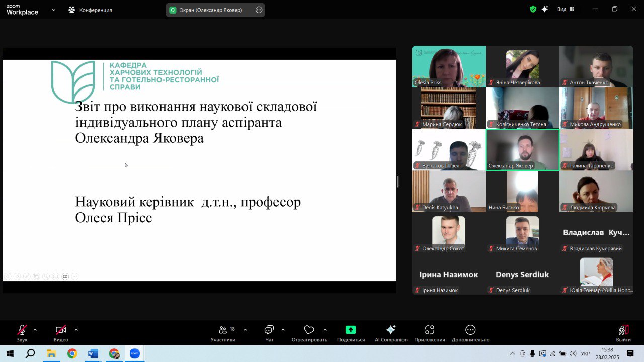
Task: Select Микита Семенов video tile
Action: click(522, 233)
